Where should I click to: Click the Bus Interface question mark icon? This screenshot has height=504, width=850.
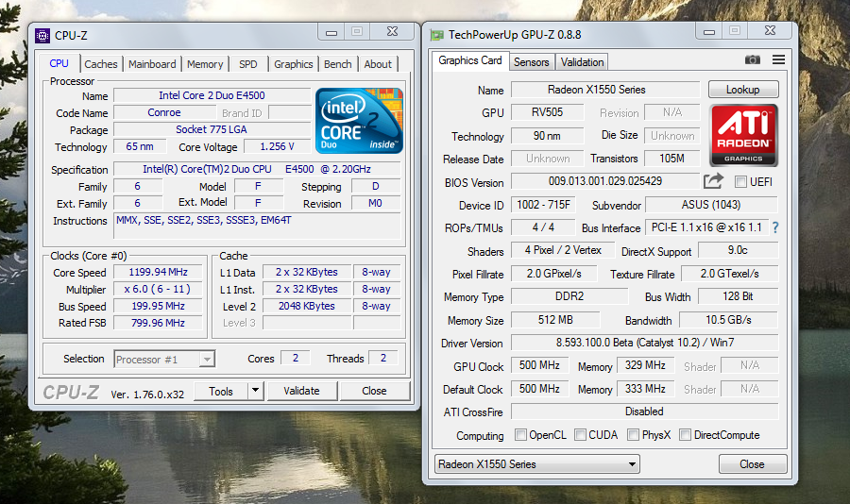775,227
